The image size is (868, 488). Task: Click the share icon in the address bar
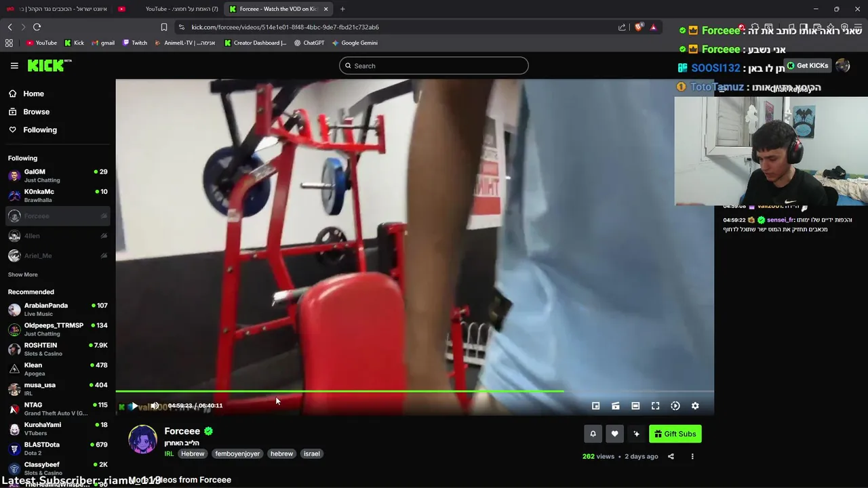click(x=622, y=27)
